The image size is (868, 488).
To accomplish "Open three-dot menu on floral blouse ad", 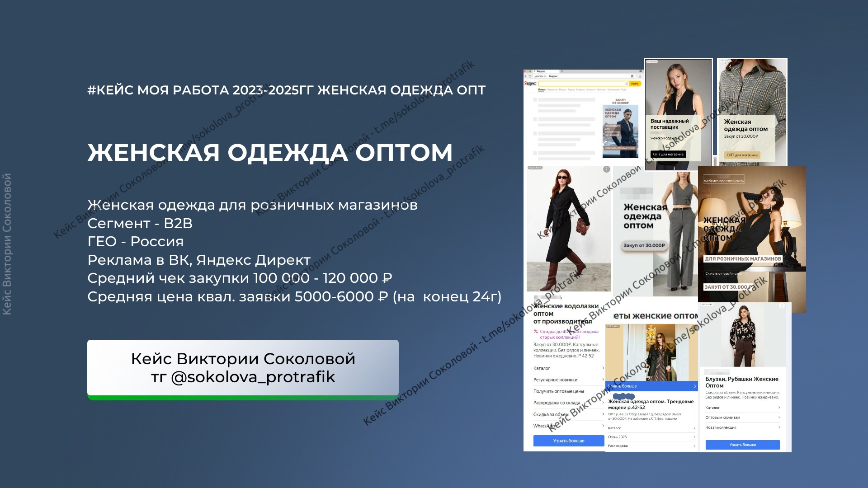I will [782, 306].
